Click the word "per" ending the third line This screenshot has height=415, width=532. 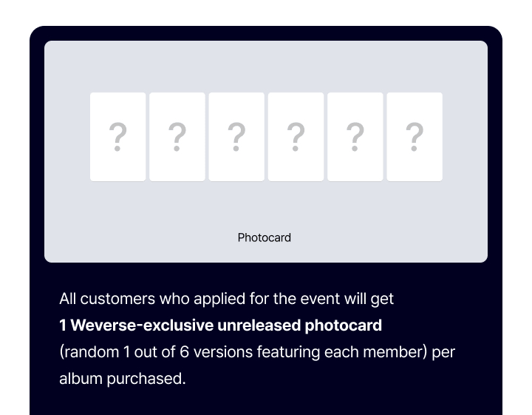pos(444,352)
